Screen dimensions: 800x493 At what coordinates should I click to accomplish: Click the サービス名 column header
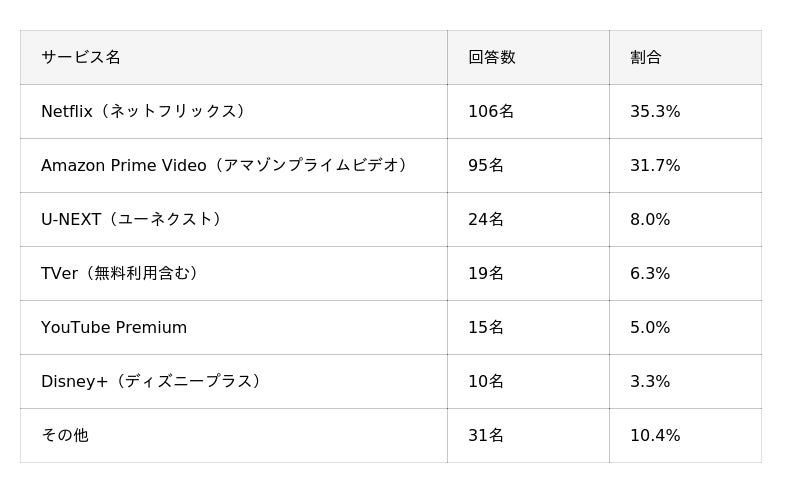tap(81, 58)
